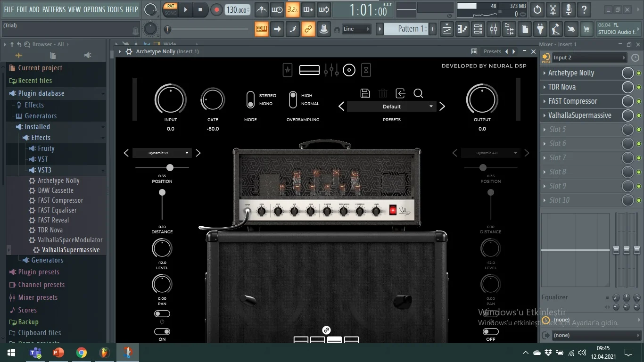Click the left mic DISTANCE slider
The height and width of the screenshot is (362, 644).
pos(162,206)
